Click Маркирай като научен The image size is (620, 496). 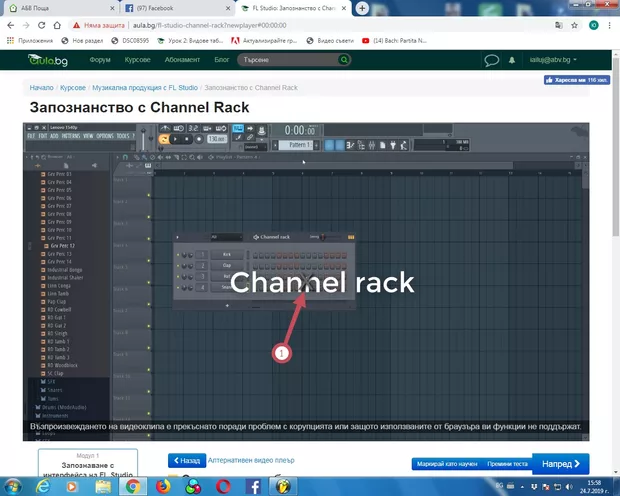pyautogui.click(x=447, y=464)
